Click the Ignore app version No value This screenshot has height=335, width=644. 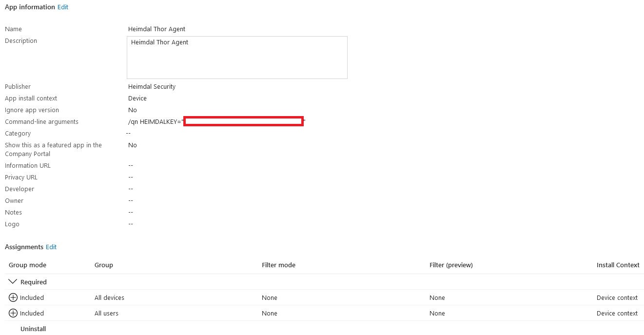132,110
